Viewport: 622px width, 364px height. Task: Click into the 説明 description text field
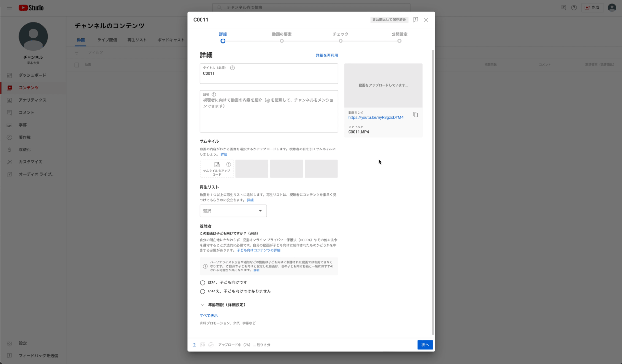coord(268,116)
